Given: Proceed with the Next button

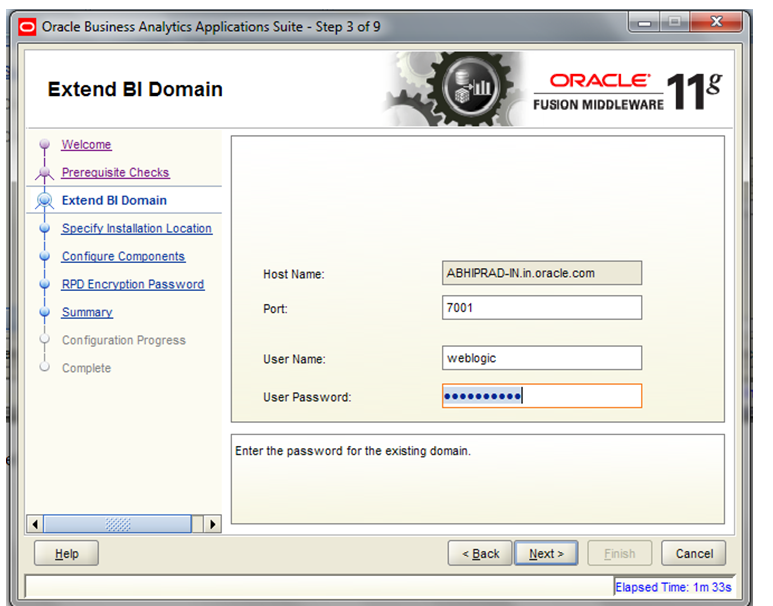Looking at the screenshot, I should click(x=546, y=554).
